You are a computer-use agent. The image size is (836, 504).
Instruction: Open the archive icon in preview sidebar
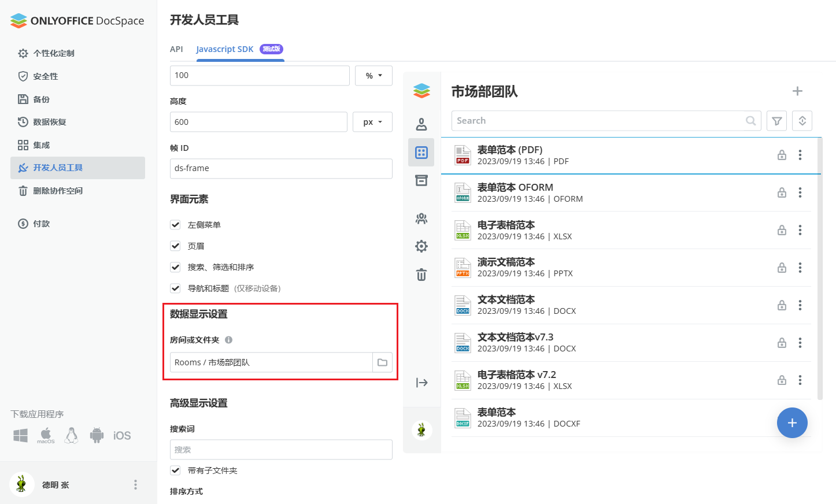pos(421,180)
